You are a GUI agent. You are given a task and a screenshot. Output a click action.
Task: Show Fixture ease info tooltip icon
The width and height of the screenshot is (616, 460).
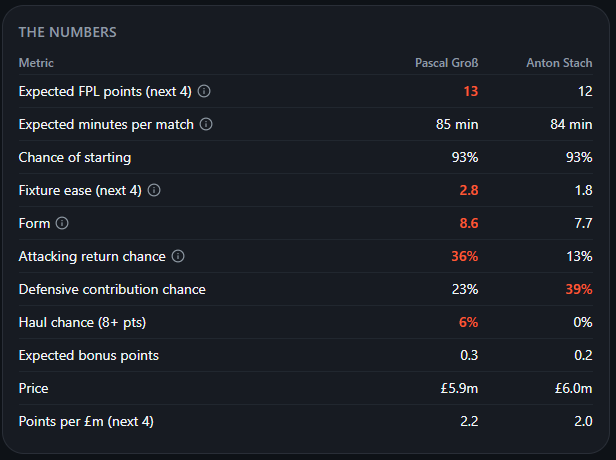(154, 190)
